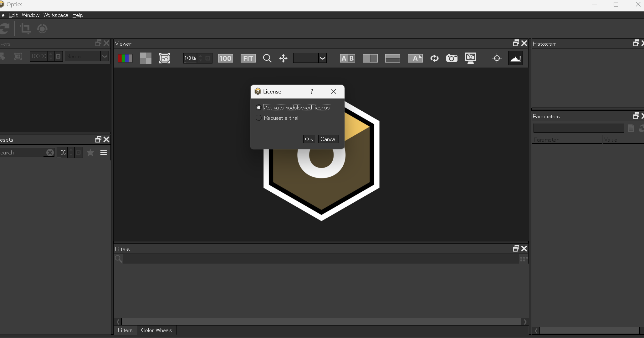Clear the Presets search field
The image size is (644, 338).
[50, 153]
